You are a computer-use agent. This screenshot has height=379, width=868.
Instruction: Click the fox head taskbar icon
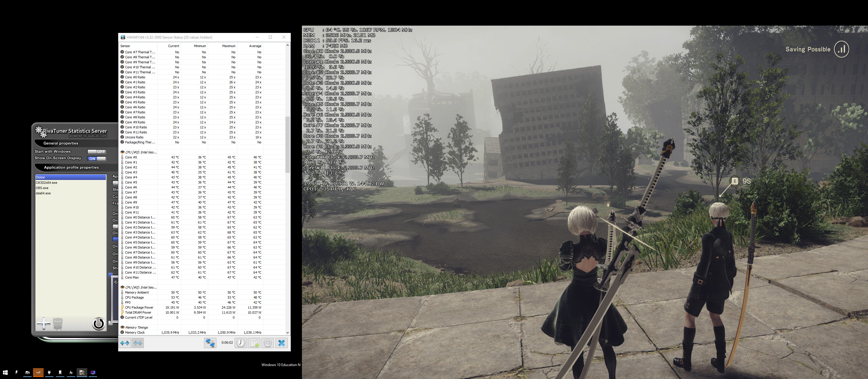tap(49, 372)
